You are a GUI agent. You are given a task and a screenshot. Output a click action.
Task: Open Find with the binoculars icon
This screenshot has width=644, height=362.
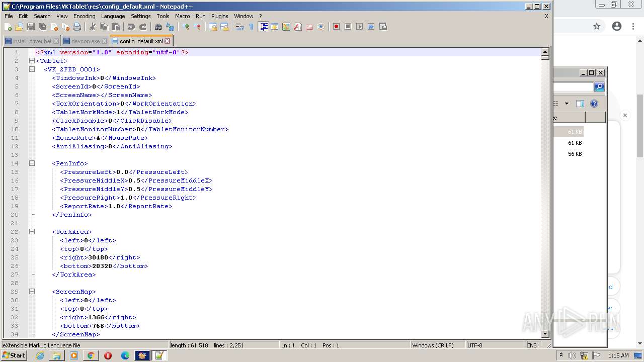point(158,27)
